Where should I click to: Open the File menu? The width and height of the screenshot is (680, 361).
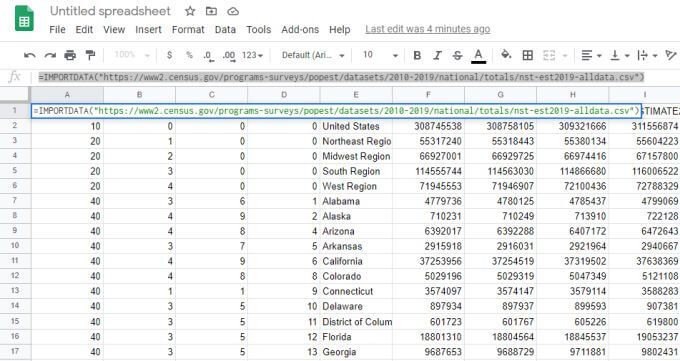(57, 30)
